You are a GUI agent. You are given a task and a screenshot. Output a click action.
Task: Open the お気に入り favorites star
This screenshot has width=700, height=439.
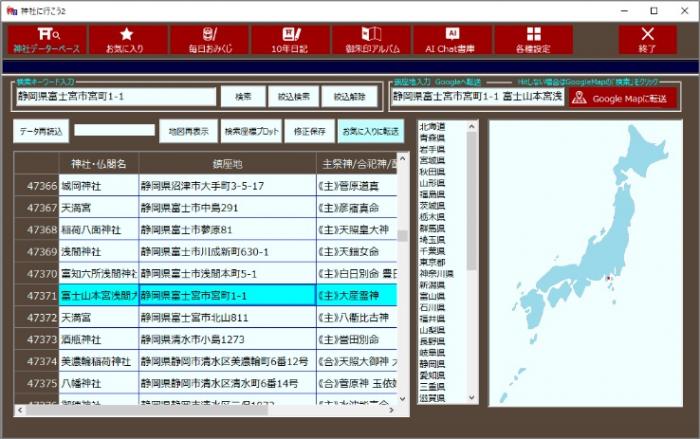click(x=127, y=40)
